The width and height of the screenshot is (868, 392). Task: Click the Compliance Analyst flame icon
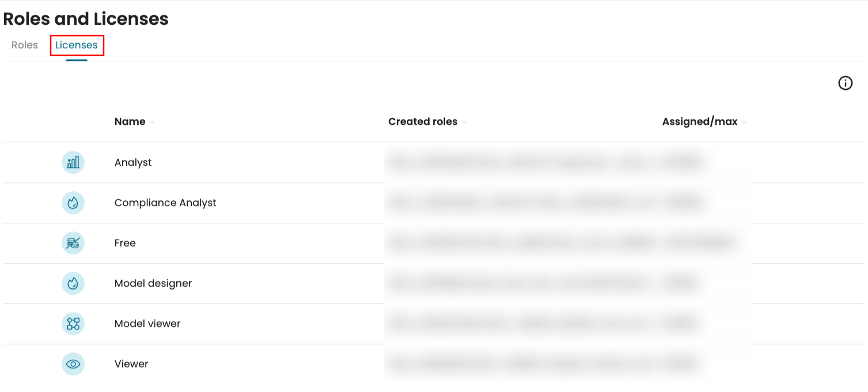(73, 203)
